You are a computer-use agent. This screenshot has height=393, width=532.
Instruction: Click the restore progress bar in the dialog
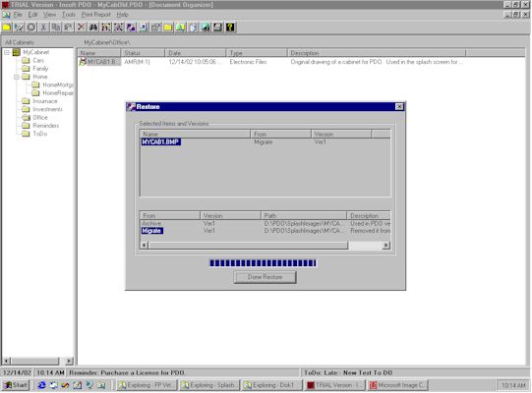[x=263, y=263]
